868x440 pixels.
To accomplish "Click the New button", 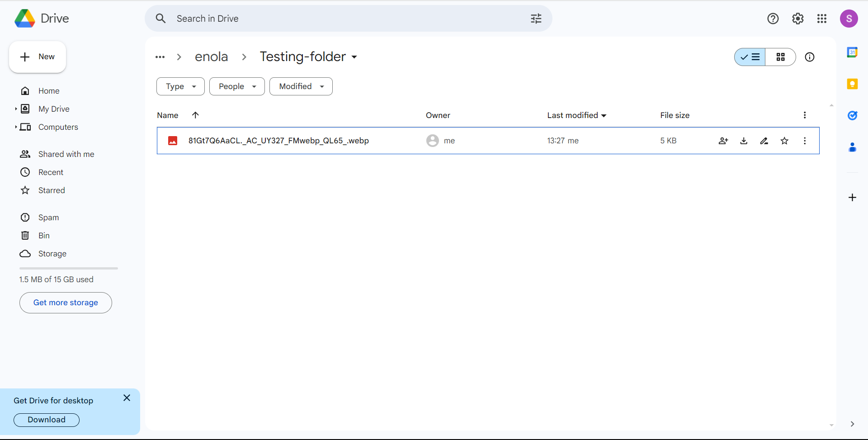I will coord(38,57).
